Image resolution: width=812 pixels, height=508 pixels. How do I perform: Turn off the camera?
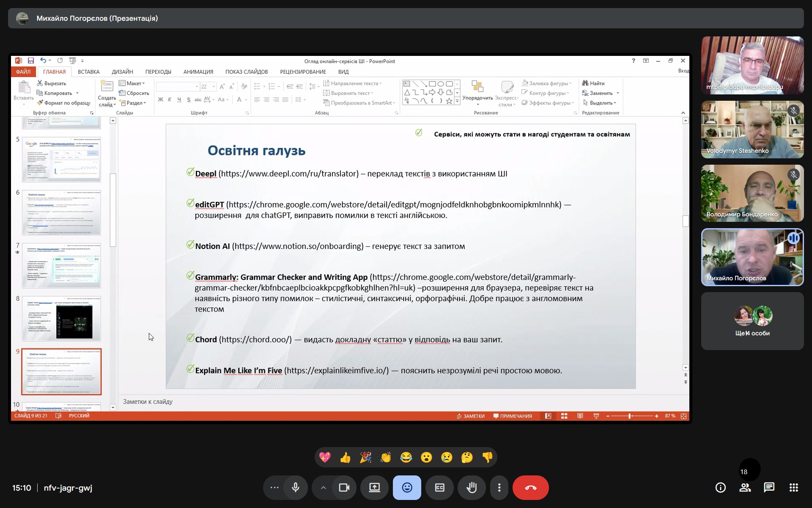[x=344, y=488]
